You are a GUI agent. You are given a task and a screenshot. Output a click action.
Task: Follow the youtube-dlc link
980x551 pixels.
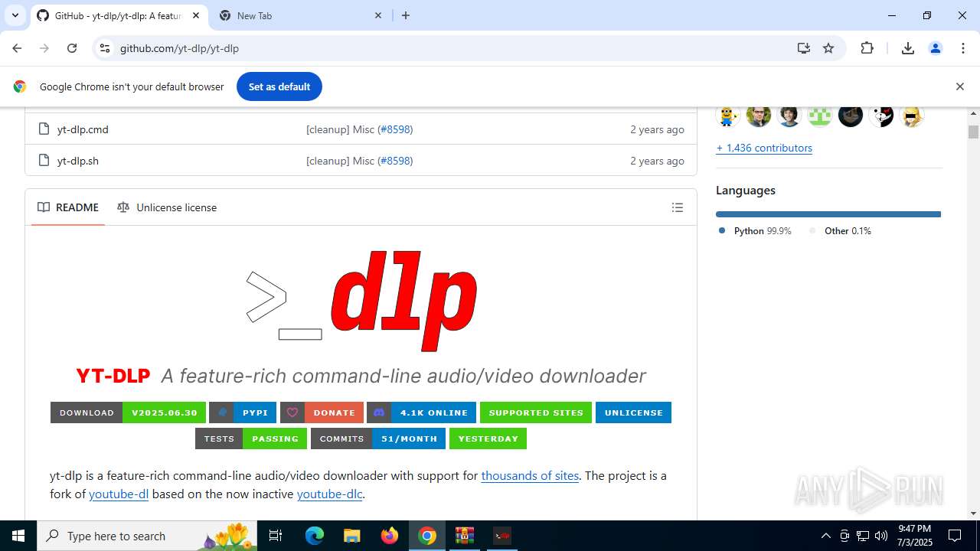click(329, 494)
